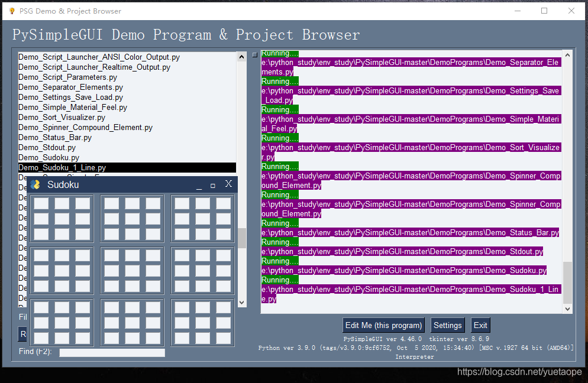
Task: Click bottom-left cell of Sudoku grid
Action: click(x=41, y=337)
